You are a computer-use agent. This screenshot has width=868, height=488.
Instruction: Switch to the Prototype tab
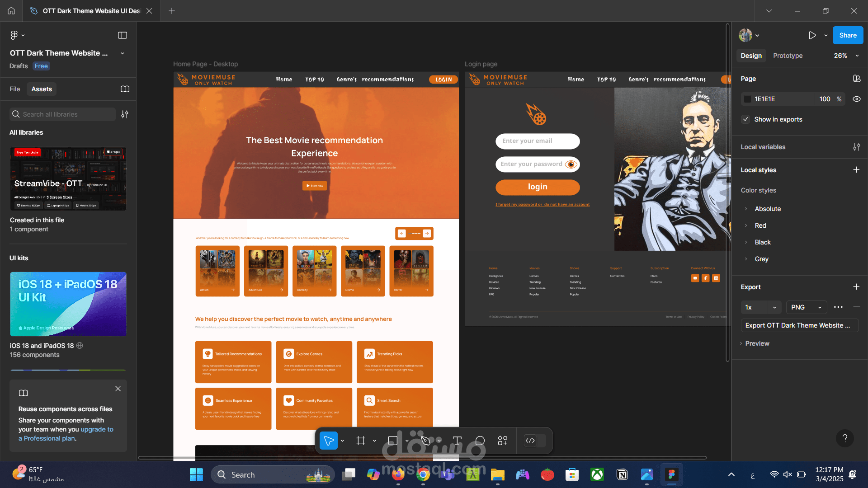point(788,56)
